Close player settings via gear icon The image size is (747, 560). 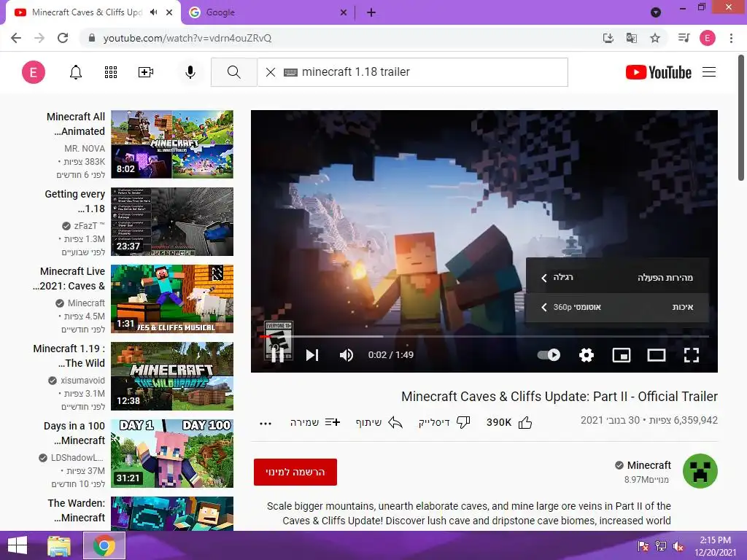[587, 355]
